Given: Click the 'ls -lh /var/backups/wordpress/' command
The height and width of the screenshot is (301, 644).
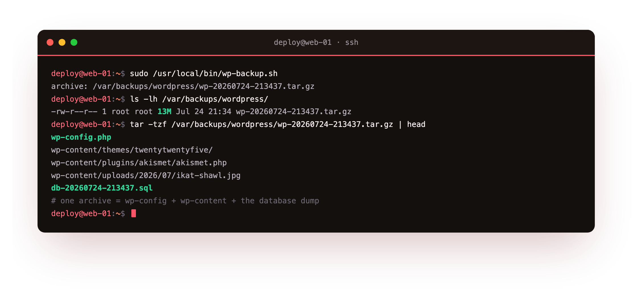Looking at the screenshot, I should [x=199, y=99].
